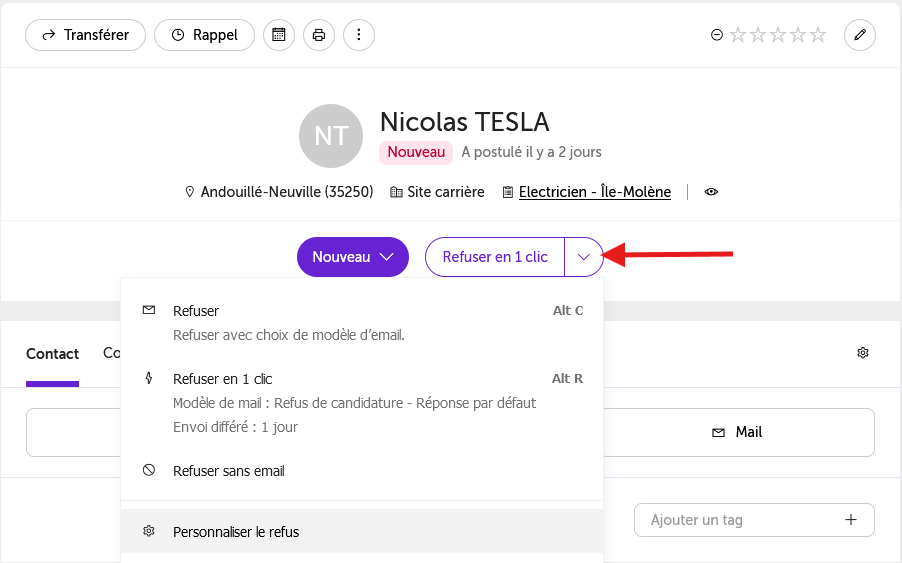Rate candidate with first star
Screen dimensions: 902x563
pos(737,35)
